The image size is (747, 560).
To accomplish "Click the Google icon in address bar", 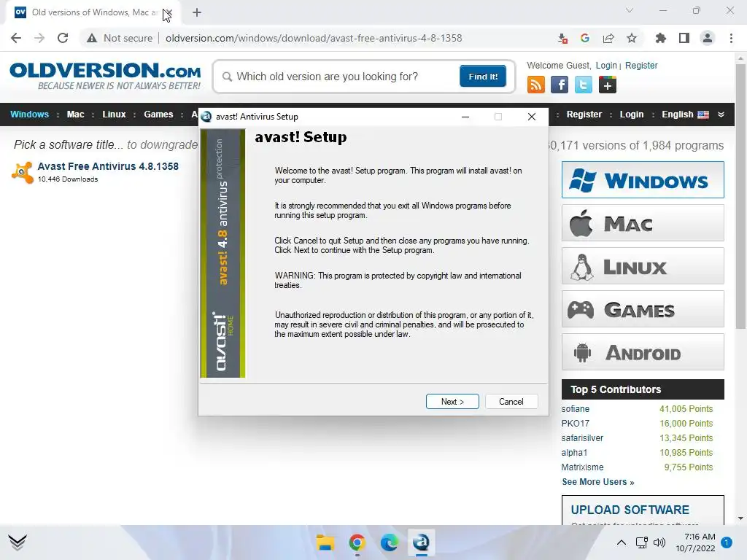I will click(585, 38).
